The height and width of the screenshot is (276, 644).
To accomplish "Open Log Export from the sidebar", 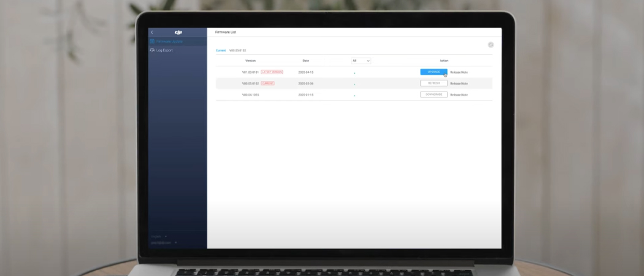I will 164,50.
